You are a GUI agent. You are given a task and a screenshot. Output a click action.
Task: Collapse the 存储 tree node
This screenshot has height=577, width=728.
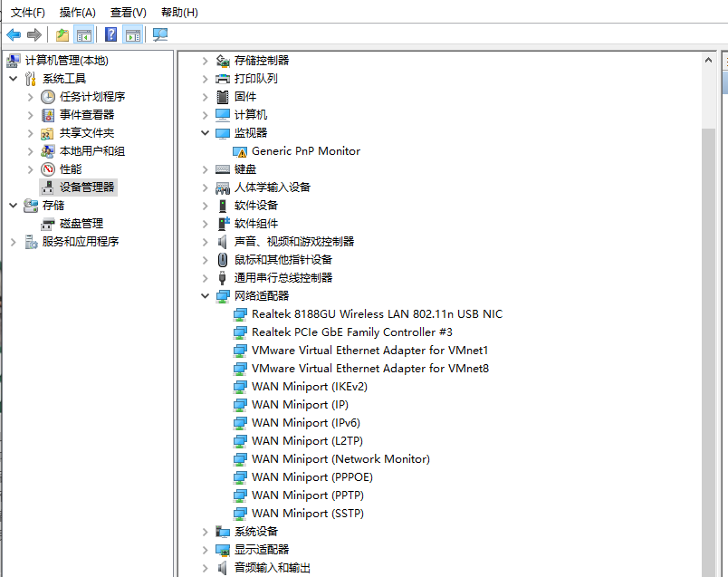coord(14,205)
